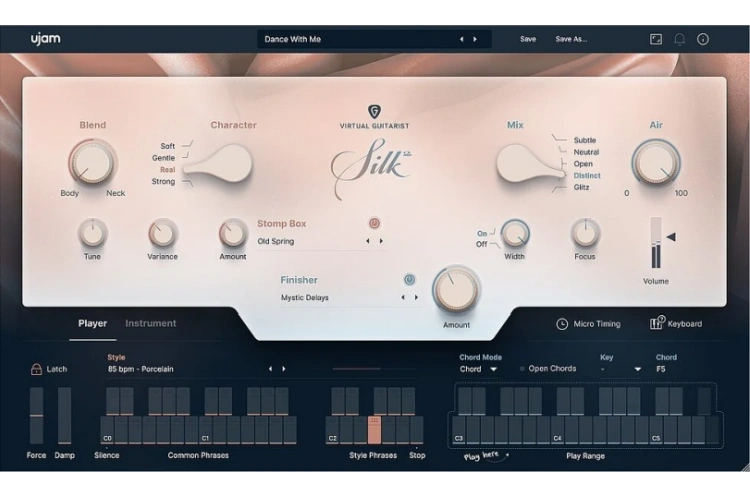Viewport: 750px width, 500px height.
Task: Toggle the Finisher power button
Action: tap(410, 280)
